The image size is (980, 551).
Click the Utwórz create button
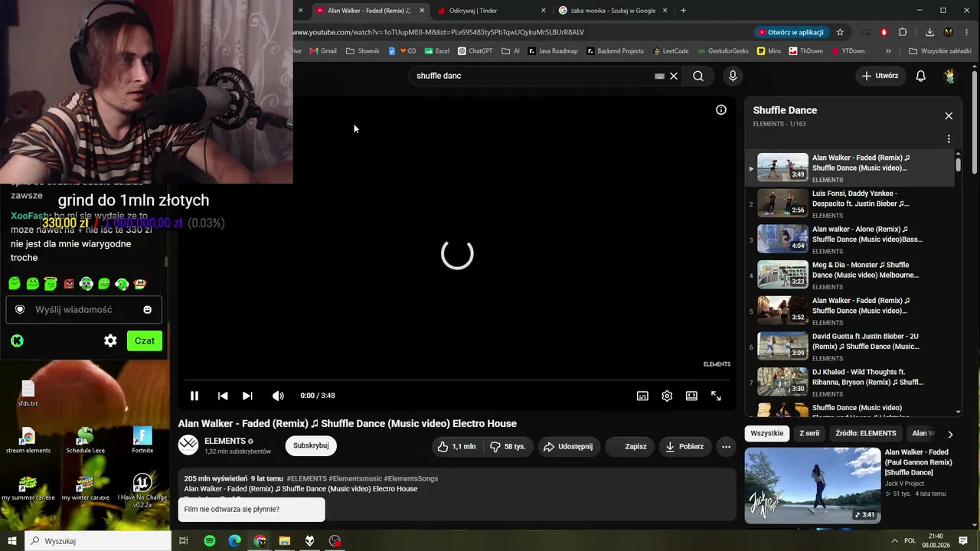point(880,76)
